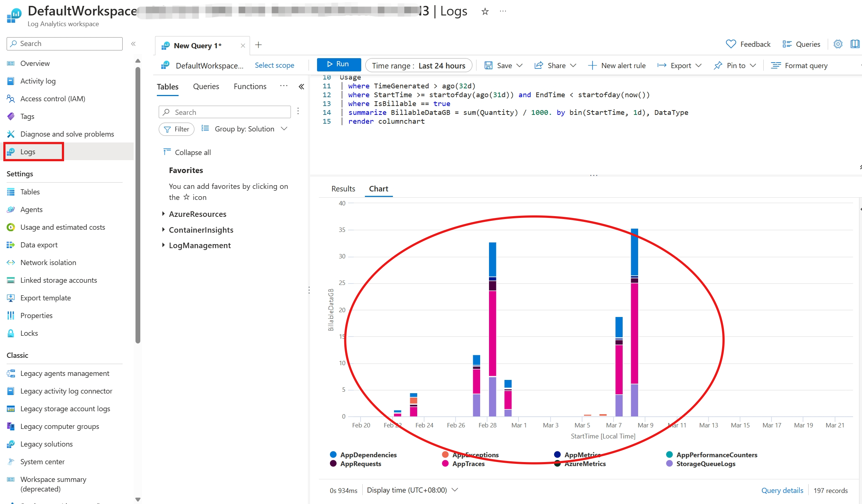The height and width of the screenshot is (504, 862).
Task: Switch to the Results tab
Action: pyautogui.click(x=343, y=188)
